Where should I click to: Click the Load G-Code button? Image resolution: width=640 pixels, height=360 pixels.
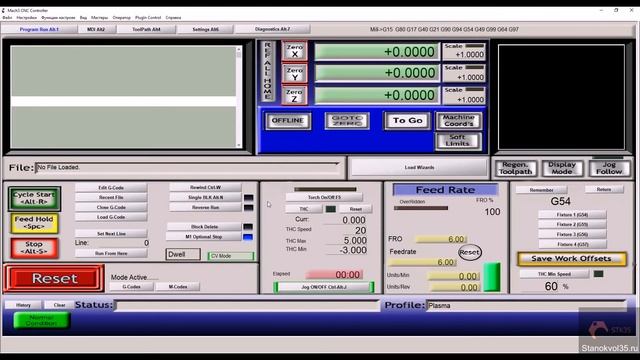click(x=111, y=217)
